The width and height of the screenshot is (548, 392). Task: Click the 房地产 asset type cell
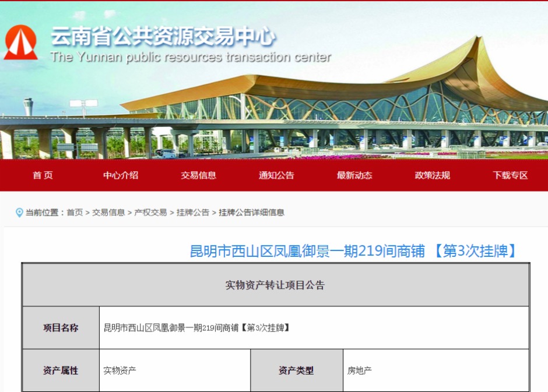360,370
